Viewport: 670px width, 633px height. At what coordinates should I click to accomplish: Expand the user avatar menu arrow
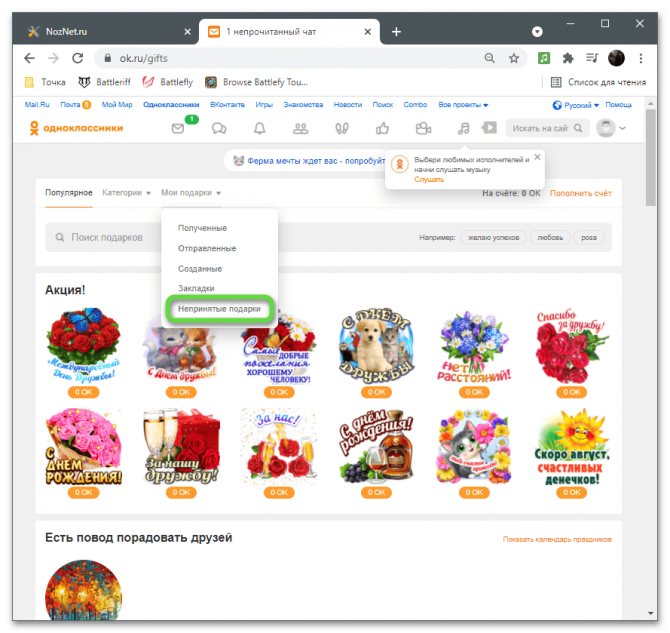(x=623, y=128)
